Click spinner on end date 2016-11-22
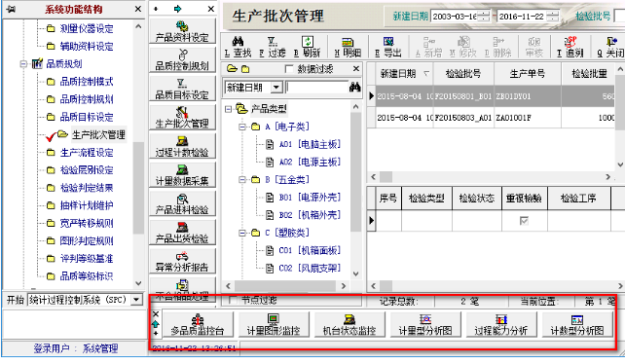The image size is (625, 364). point(552,17)
